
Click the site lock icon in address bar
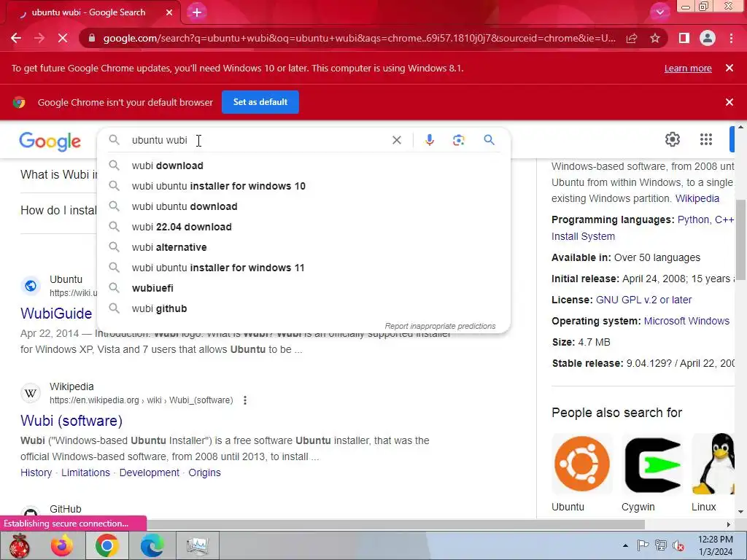92,38
